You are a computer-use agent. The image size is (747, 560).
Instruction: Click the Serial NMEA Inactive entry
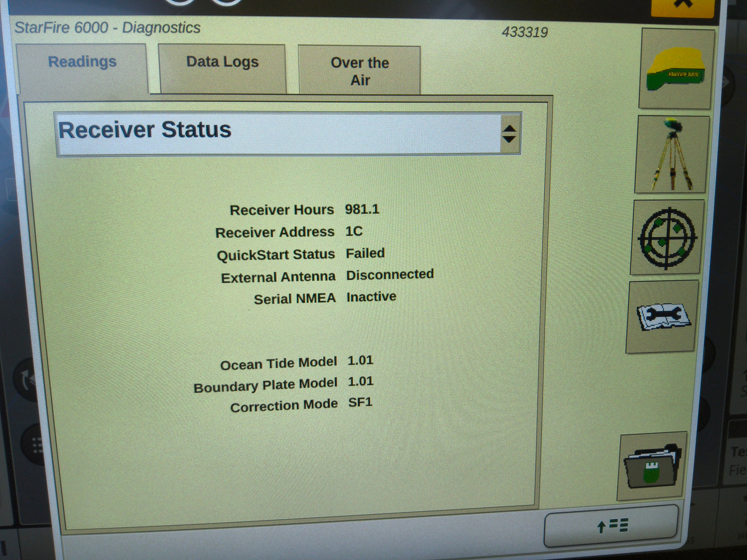(x=371, y=297)
